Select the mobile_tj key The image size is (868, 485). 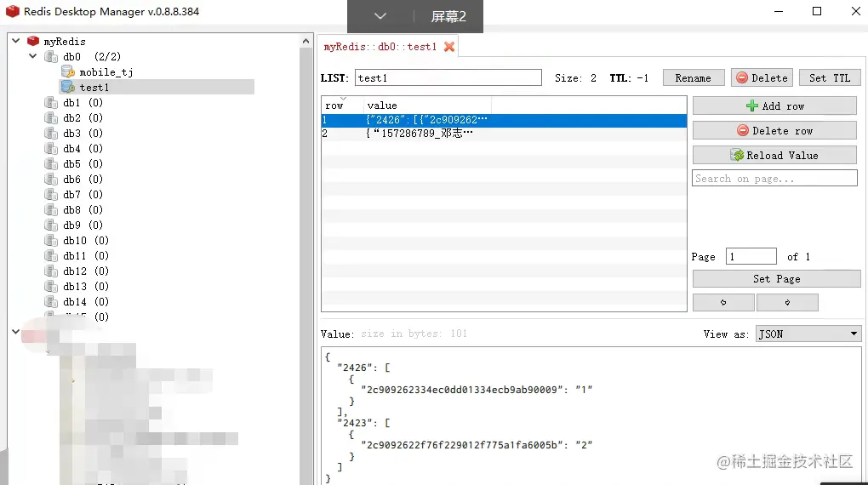106,72
